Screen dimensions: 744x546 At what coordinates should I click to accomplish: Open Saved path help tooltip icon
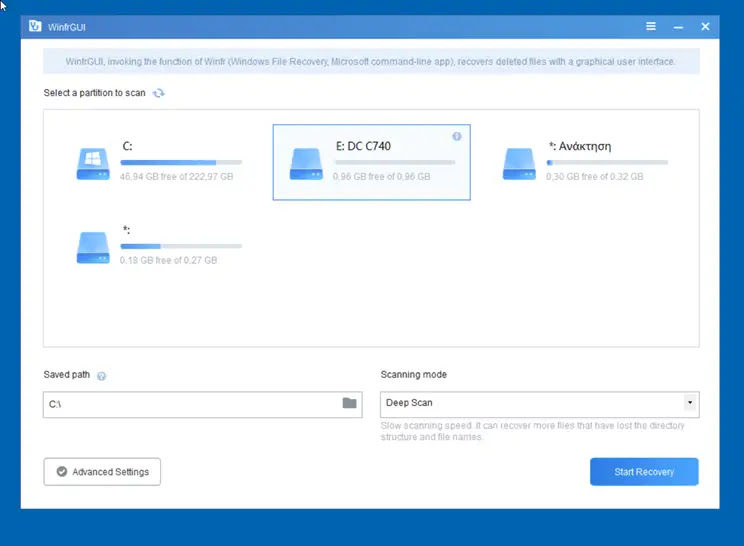click(102, 376)
